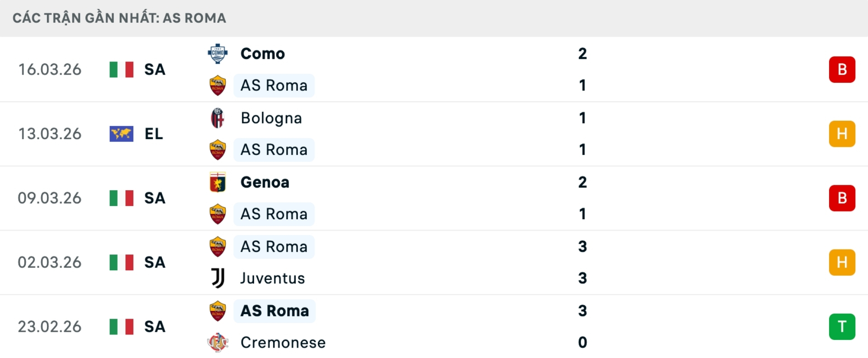The height and width of the screenshot is (358, 868).
Task: Click the SA league label for 23.02.26
Action: pyautogui.click(x=155, y=326)
